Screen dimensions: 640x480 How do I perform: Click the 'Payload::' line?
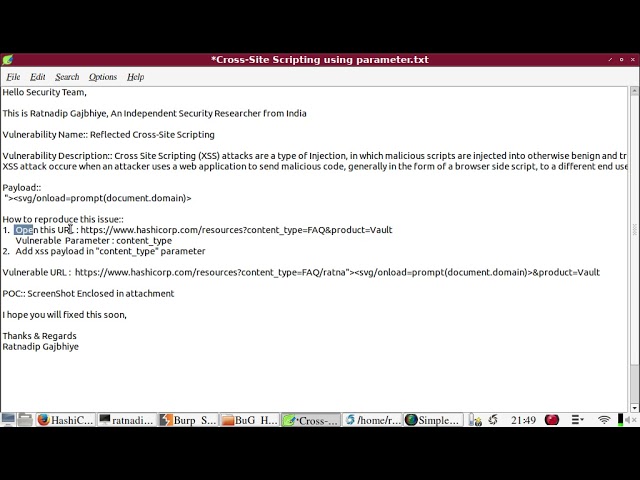22,188
